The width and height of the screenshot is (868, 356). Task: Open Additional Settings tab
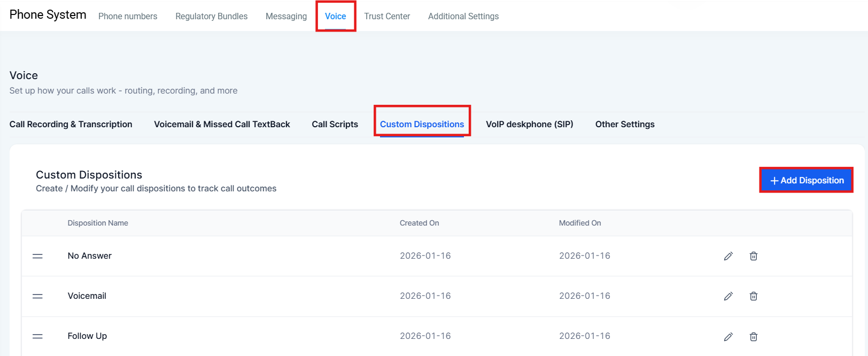coord(463,17)
